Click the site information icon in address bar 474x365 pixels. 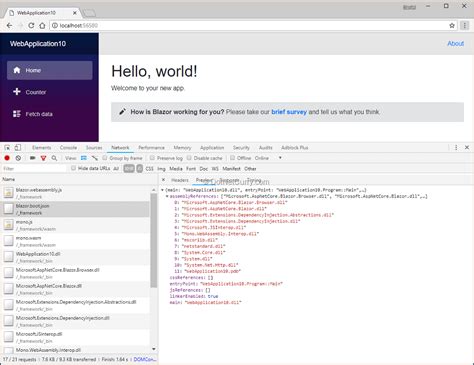55,25
